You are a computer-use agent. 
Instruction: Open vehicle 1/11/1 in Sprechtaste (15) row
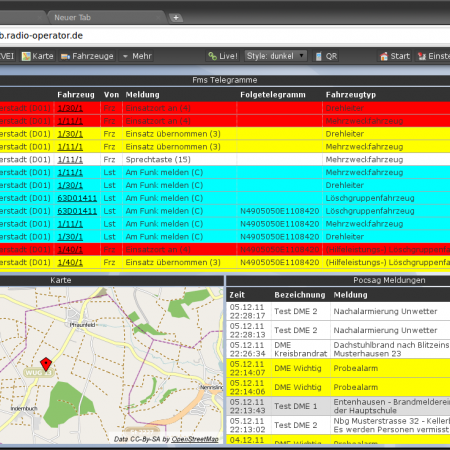tap(70, 160)
